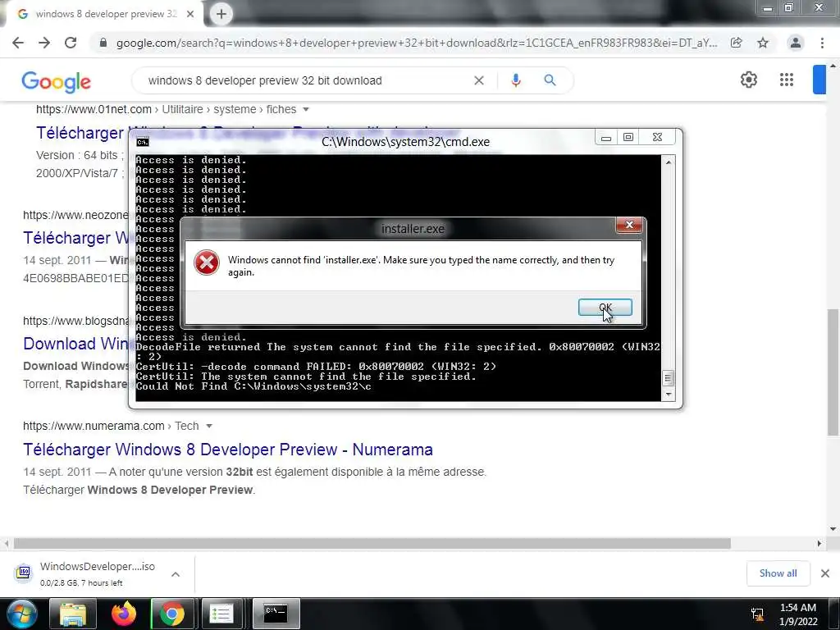Close the downloads bar
The image size is (840, 630).
pos(825,573)
